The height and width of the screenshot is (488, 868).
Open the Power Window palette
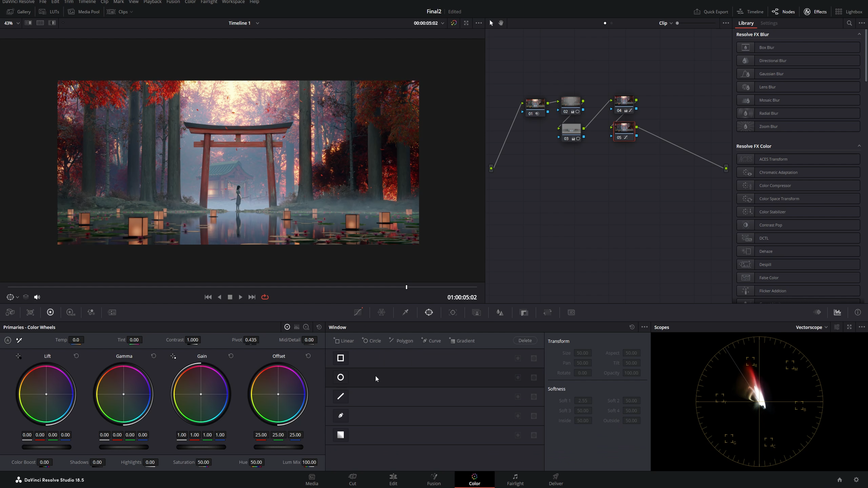[x=429, y=312]
